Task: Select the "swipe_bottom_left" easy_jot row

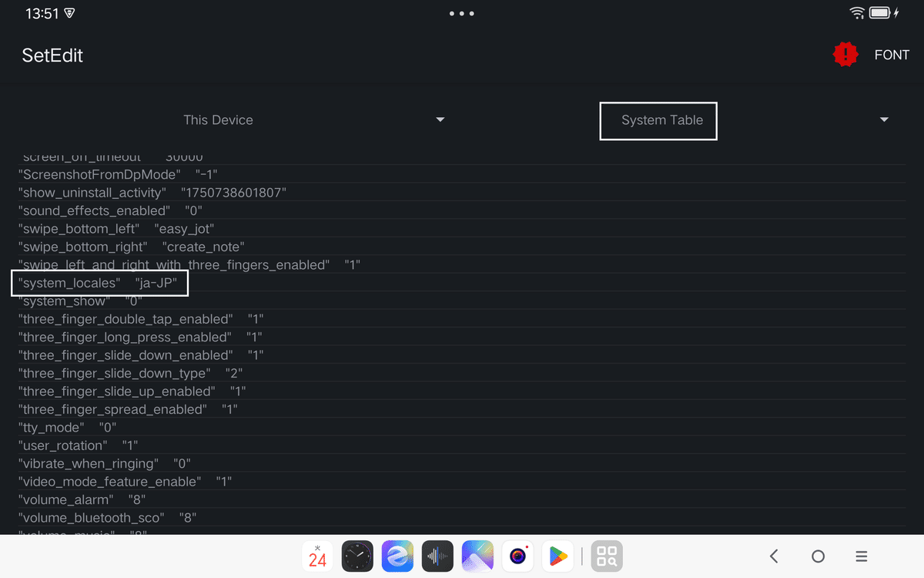Action: (x=462, y=229)
